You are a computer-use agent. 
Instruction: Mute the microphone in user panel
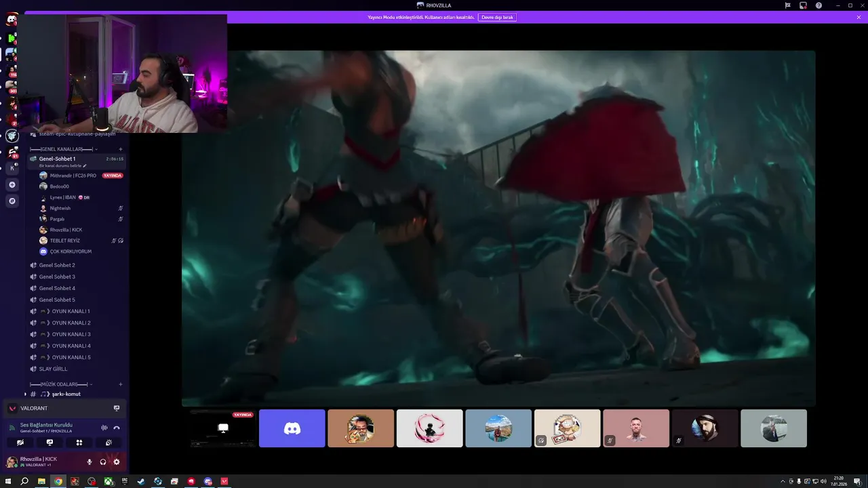pos(89,462)
